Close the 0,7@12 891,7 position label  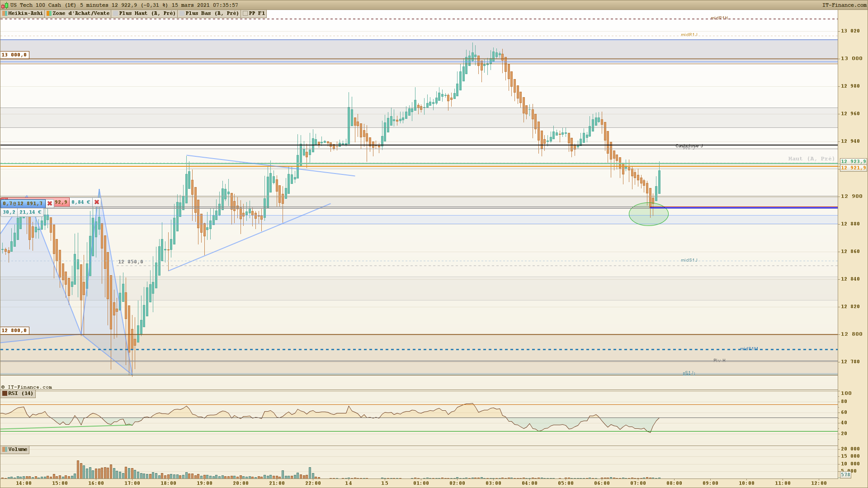[50, 203]
